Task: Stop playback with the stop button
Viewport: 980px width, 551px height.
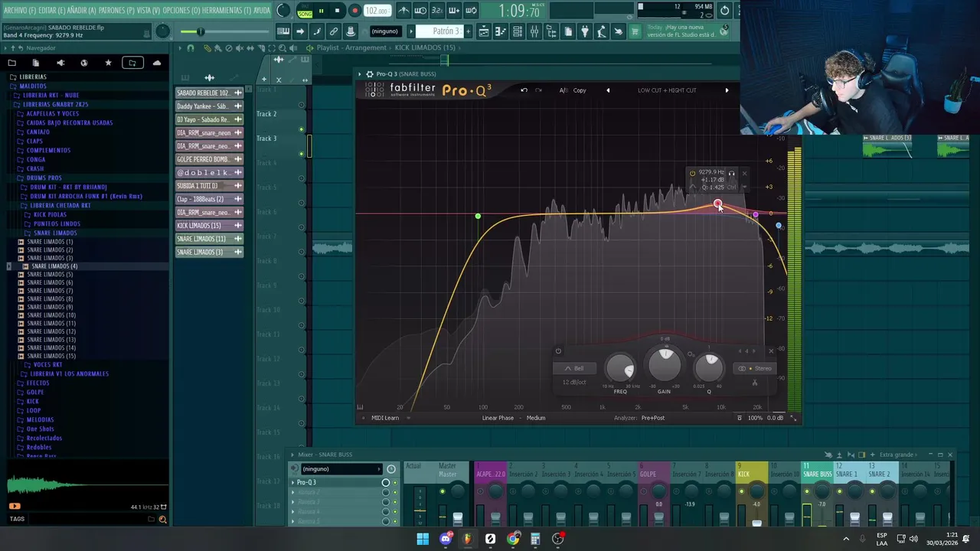Action: point(337,11)
